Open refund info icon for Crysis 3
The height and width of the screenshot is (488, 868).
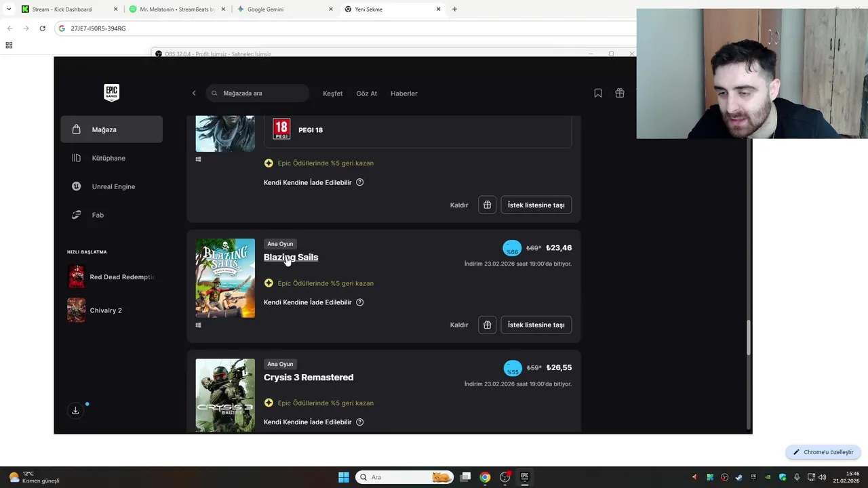360,422
